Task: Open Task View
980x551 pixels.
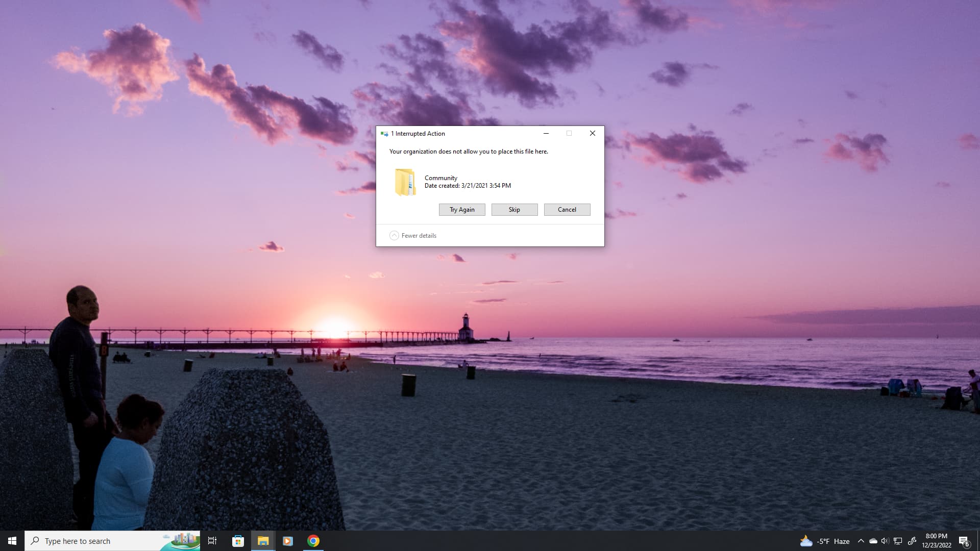Action: tap(212, 541)
